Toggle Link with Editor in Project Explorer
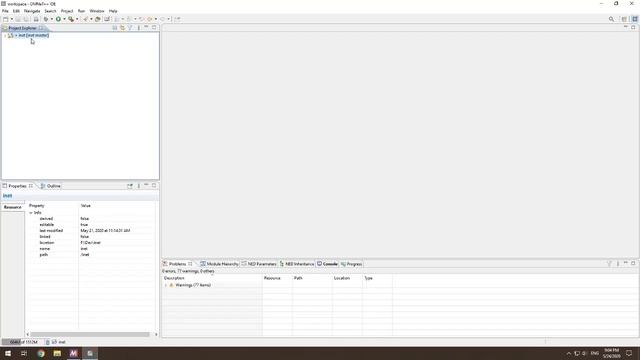The image size is (640, 360). [x=122, y=28]
